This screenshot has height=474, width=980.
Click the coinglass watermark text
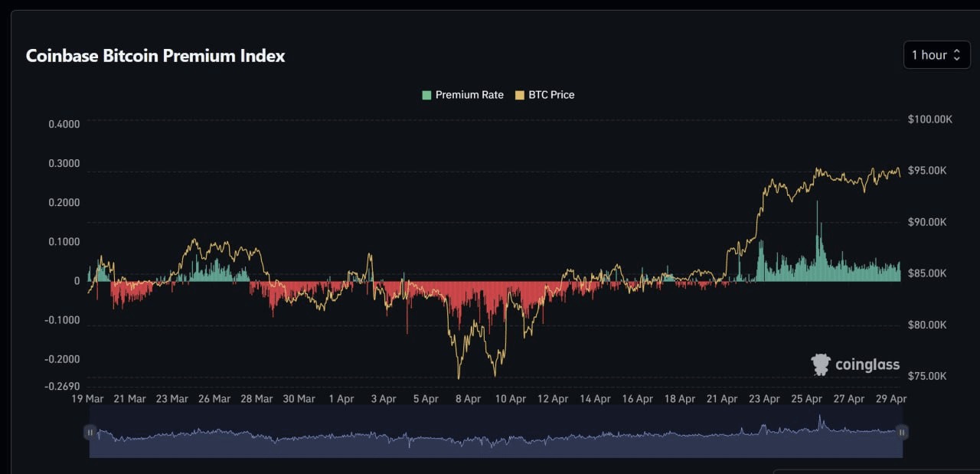click(867, 365)
